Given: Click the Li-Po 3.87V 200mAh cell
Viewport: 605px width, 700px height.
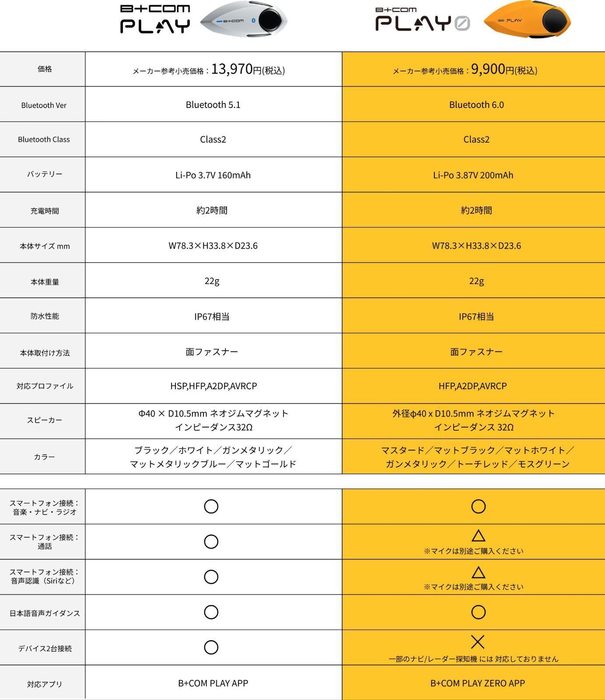Looking at the screenshot, I should 473,175.
